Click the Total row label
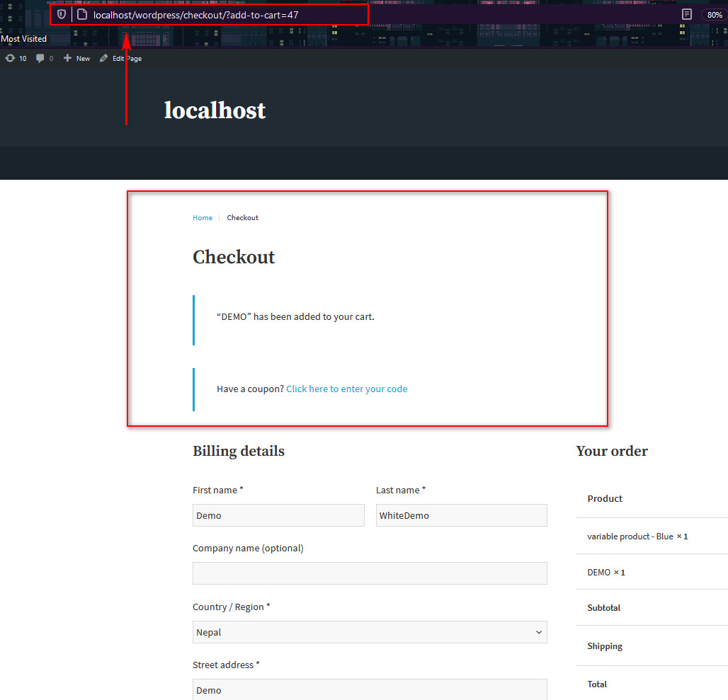The image size is (728, 700). [x=596, y=684]
